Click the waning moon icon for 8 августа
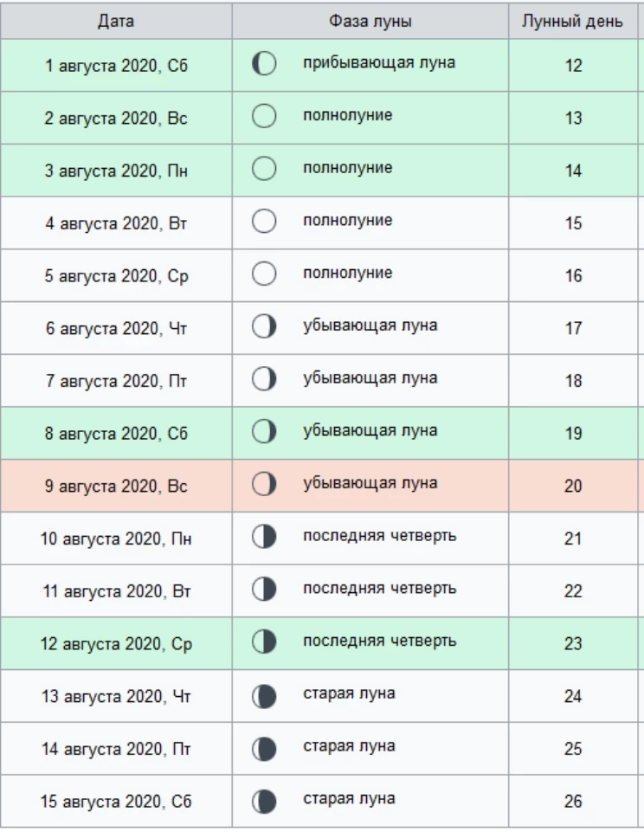Image resolution: width=644 pixels, height=832 pixels. [264, 432]
